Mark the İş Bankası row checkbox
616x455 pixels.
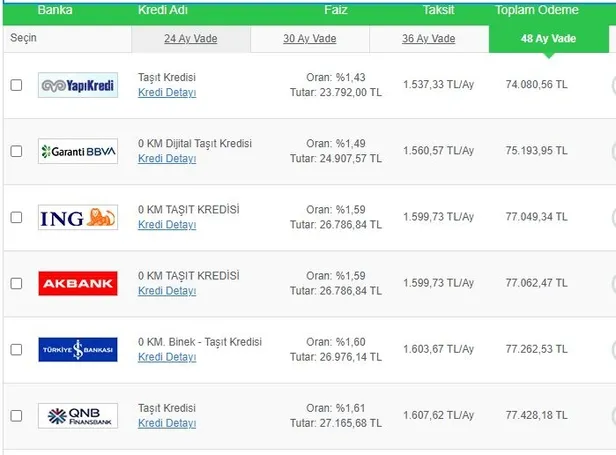pyautogui.click(x=16, y=350)
